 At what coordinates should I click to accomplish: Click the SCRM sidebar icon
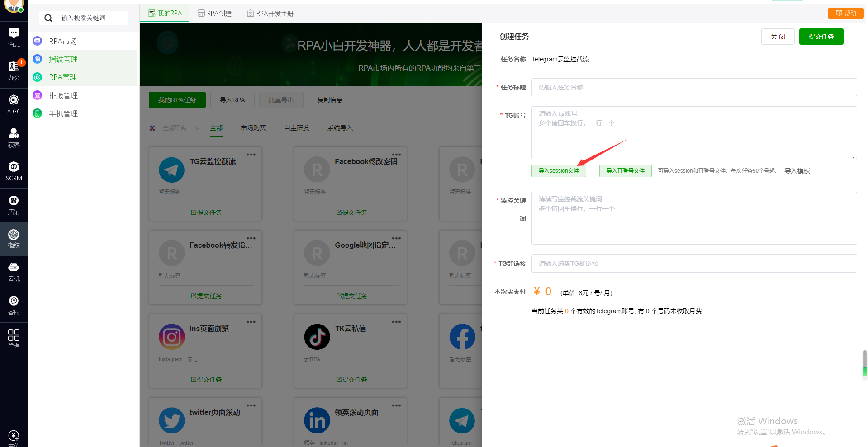14,171
